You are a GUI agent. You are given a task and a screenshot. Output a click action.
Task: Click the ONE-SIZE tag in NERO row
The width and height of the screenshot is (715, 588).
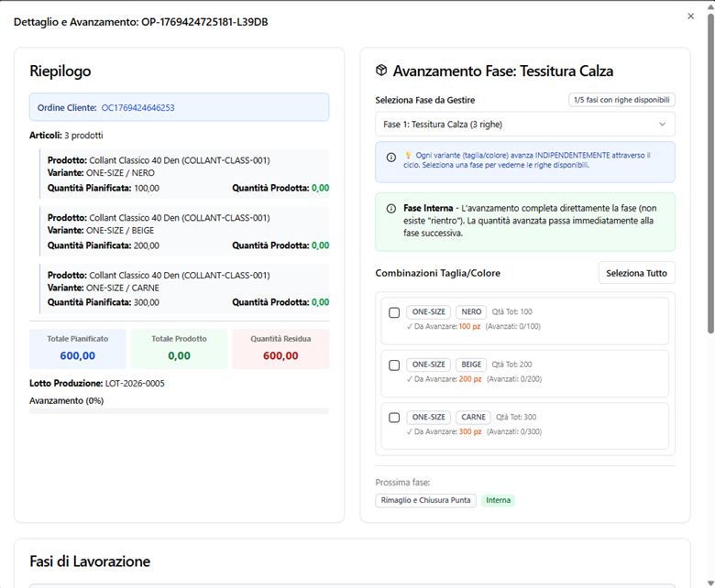pyautogui.click(x=429, y=312)
